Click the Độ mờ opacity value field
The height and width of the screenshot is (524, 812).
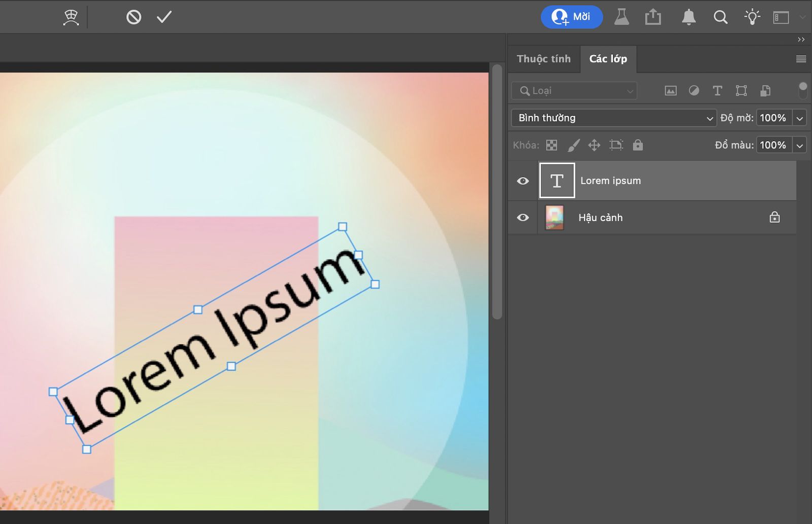click(774, 118)
